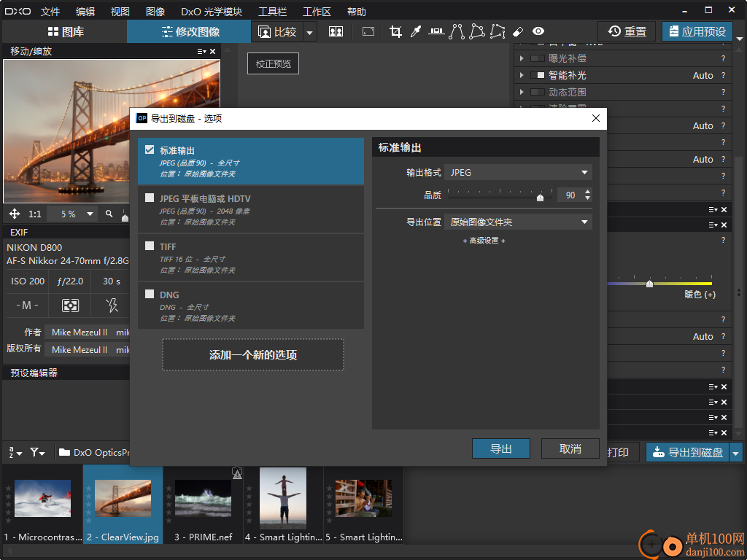The height and width of the screenshot is (560, 747).
Task: Set zoom to 1:1
Action: [x=35, y=214]
